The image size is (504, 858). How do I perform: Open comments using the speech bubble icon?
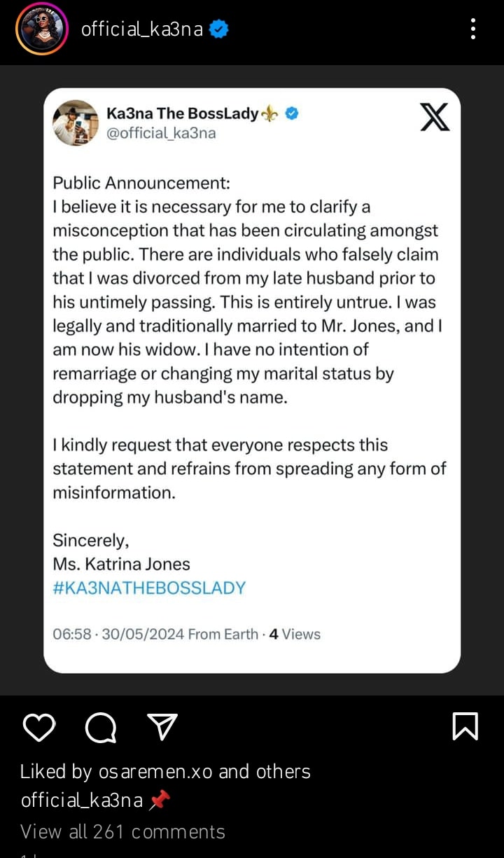point(100,728)
